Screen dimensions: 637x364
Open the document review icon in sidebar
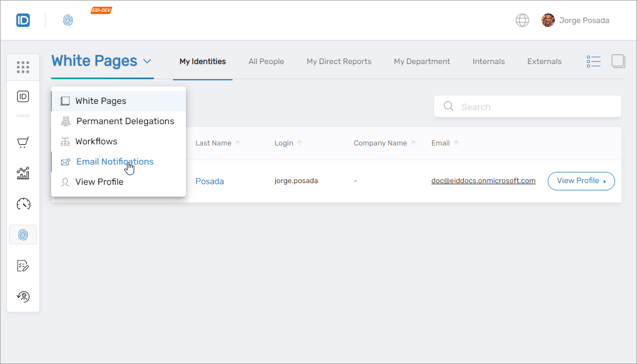tap(22, 265)
